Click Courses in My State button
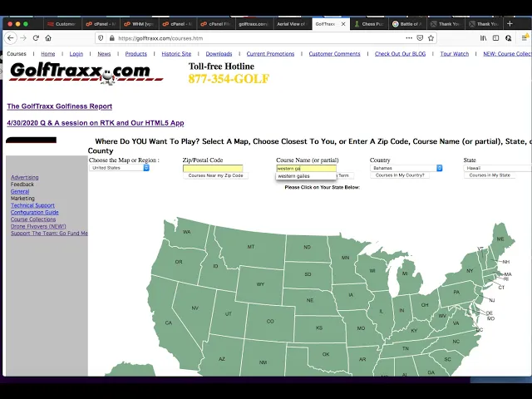 [x=490, y=175]
